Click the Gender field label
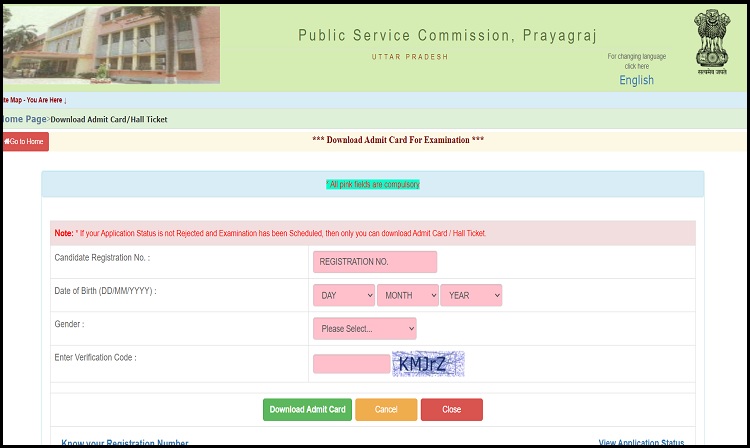This screenshot has height=448, width=750. [x=69, y=324]
